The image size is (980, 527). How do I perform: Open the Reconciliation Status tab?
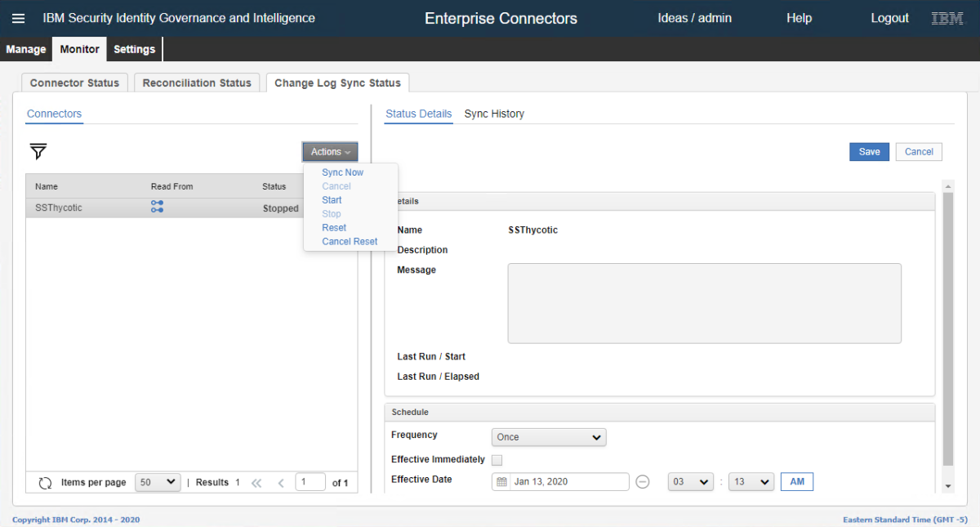point(197,83)
